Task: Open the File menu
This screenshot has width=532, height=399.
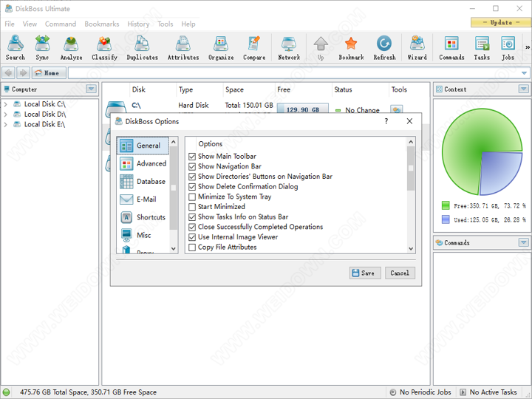Action: pyautogui.click(x=10, y=24)
